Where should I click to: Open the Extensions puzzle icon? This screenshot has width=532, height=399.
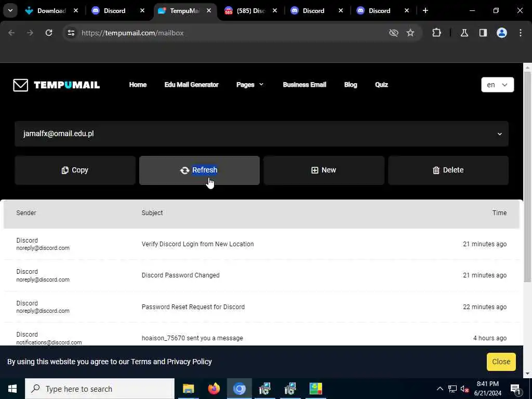(x=436, y=33)
